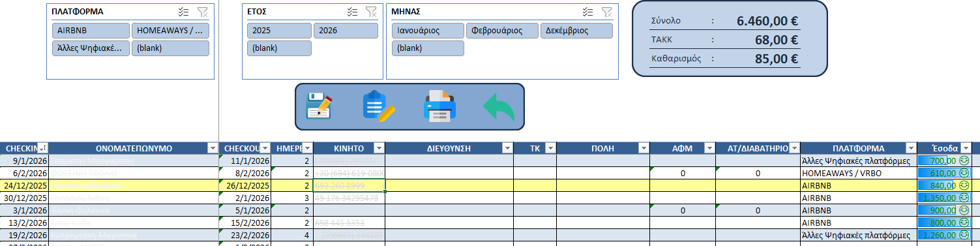Filter slicer by AIRBNB platform
This screenshot has height=246, width=980.
(91, 31)
